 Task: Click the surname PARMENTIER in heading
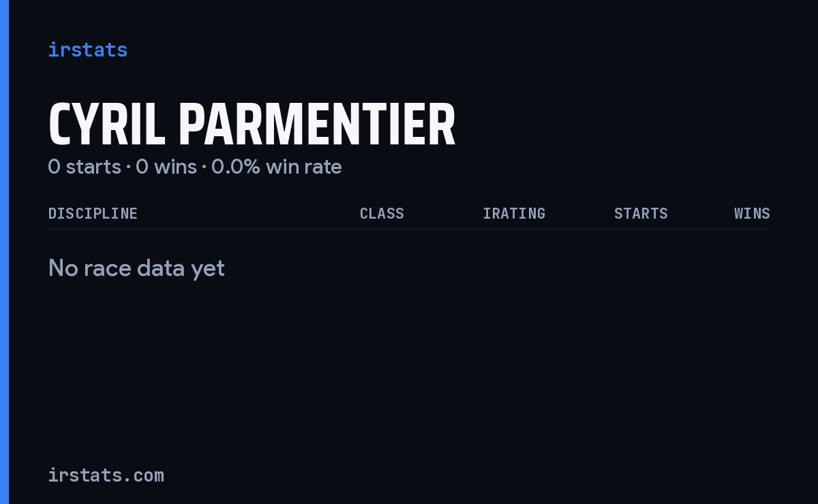coord(317,125)
